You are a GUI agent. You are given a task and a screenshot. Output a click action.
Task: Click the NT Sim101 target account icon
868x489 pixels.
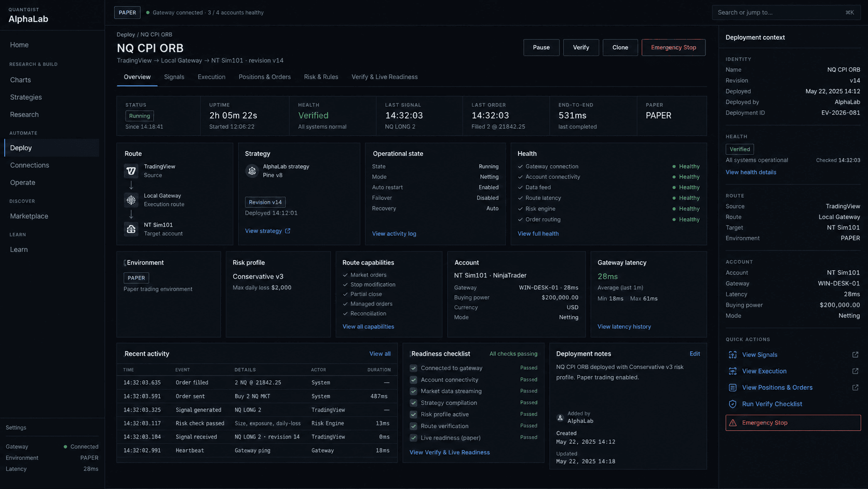pos(131,229)
